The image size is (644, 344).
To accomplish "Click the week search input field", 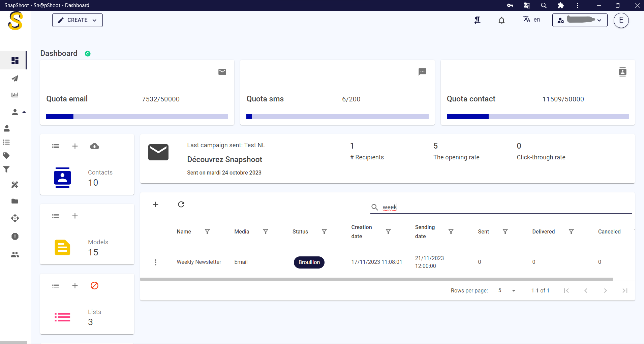I will [x=438, y=207].
